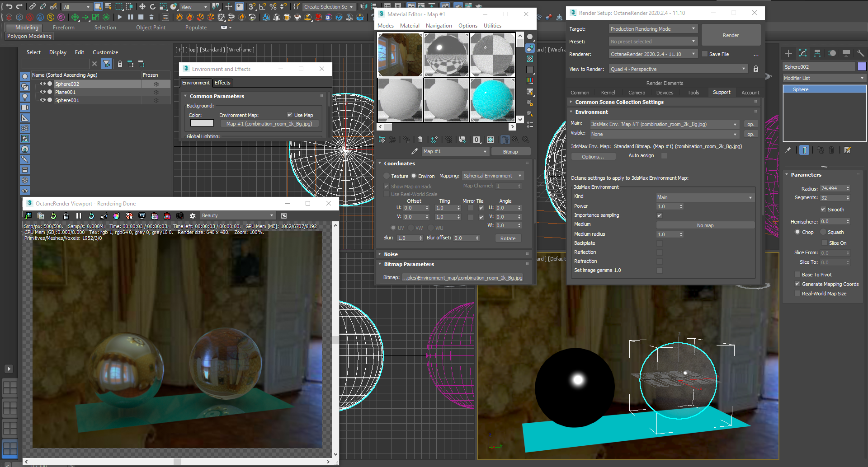The height and width of the screenshot is (467, 868).
Task: Open the View to Render dropdown
Action: [x=678, y=69]
